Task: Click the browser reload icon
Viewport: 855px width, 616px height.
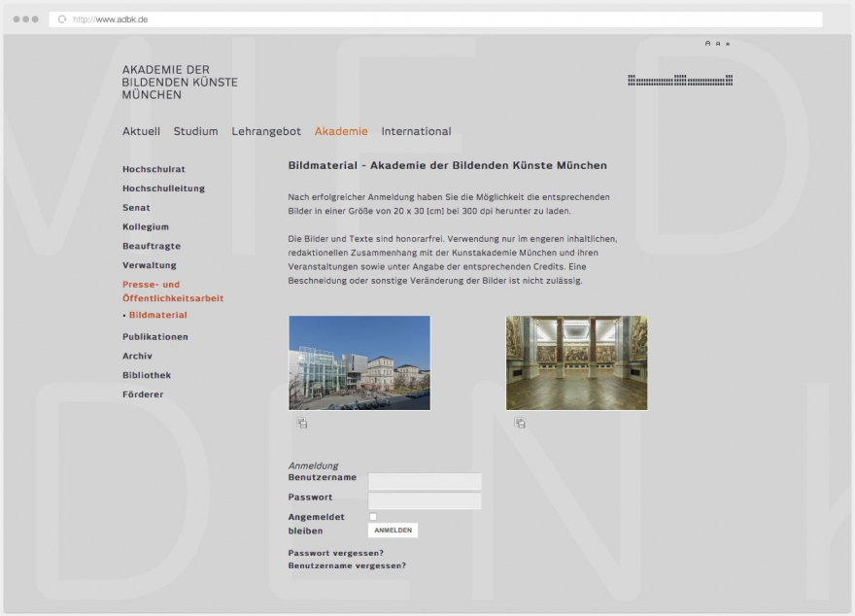Action: click(x=62, y=19)
